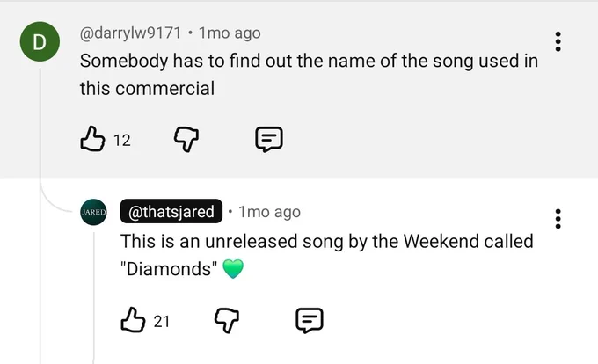Select the 21 likes count
Screen dimensions: 598x364
tap(161, 321)
